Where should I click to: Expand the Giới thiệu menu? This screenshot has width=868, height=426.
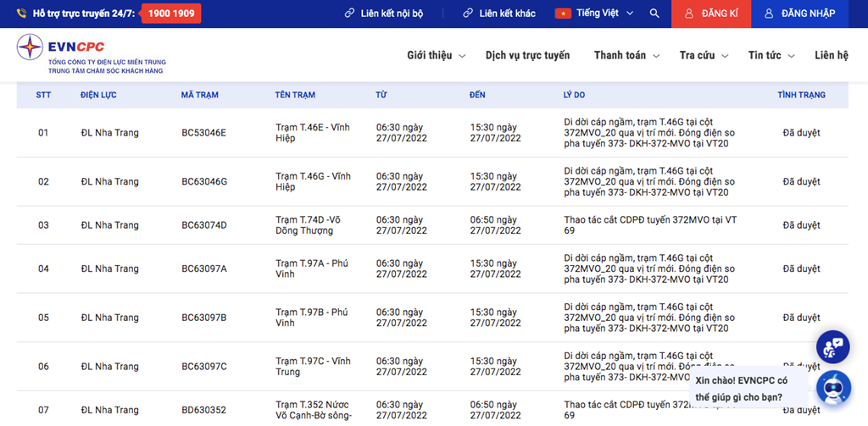point(436,55)
